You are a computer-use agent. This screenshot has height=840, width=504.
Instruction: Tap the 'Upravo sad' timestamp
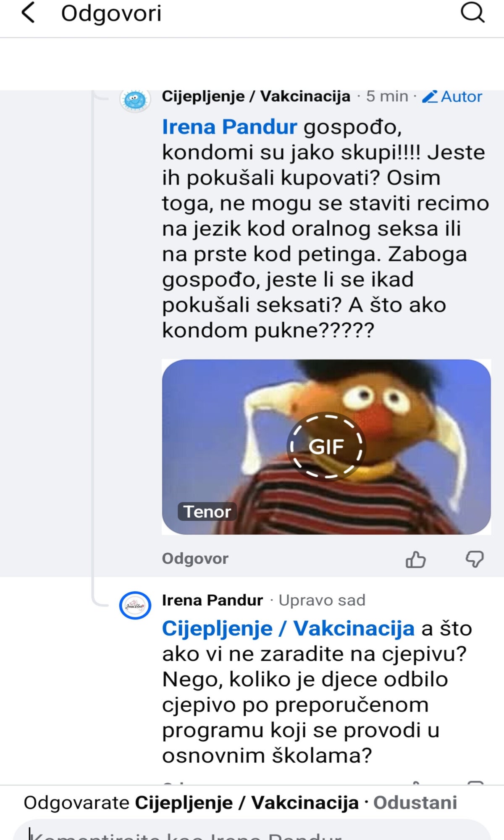(322, 600)
